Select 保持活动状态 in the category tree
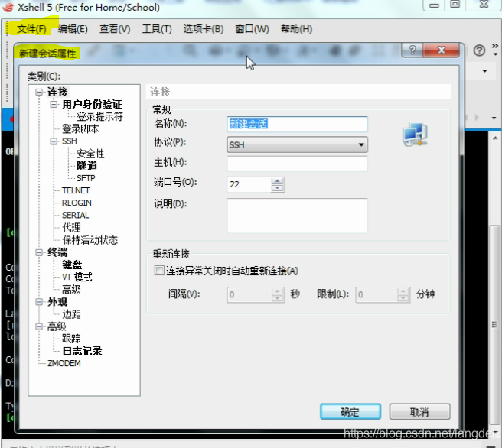 point(90,240)
